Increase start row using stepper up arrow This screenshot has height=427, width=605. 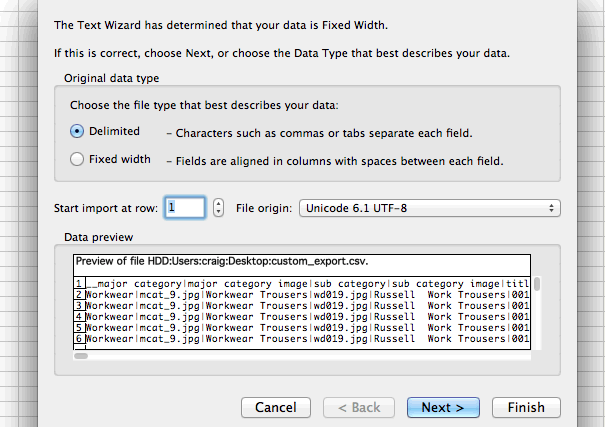[x=218, y=204]
